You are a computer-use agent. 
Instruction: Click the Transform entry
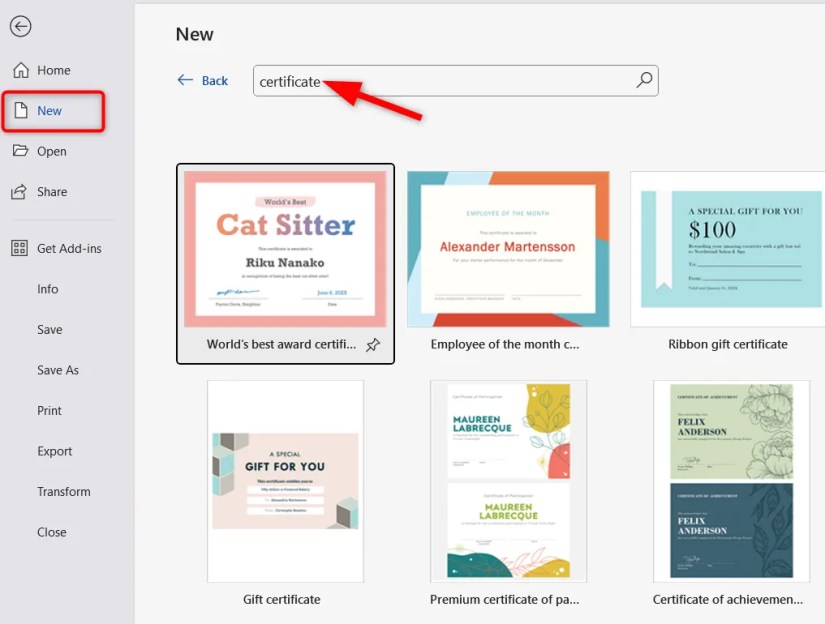pos(64,491)
